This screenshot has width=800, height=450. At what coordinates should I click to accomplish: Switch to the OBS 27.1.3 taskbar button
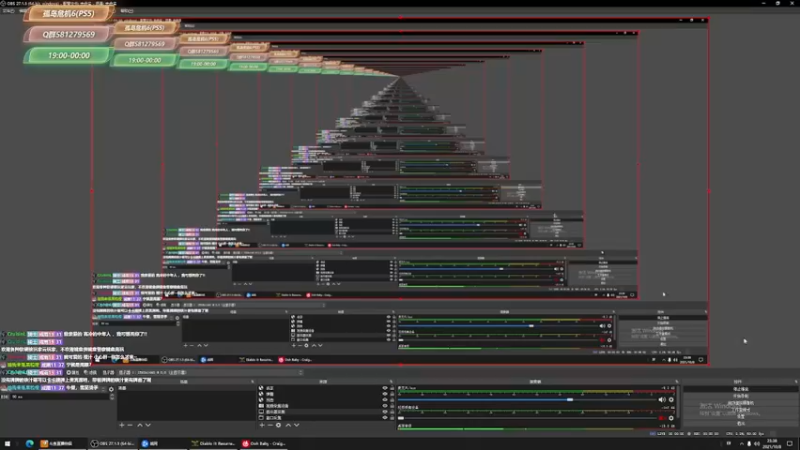point(113,444)
